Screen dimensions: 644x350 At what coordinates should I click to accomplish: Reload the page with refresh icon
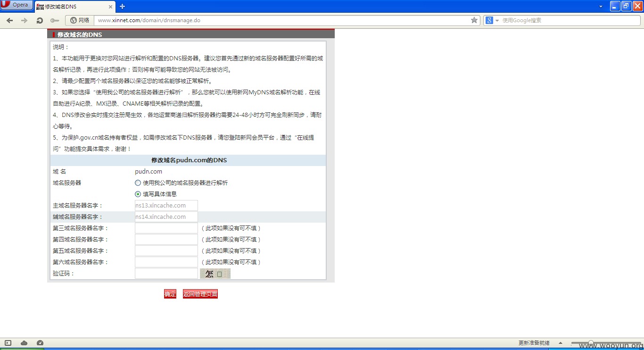point(40,20)
